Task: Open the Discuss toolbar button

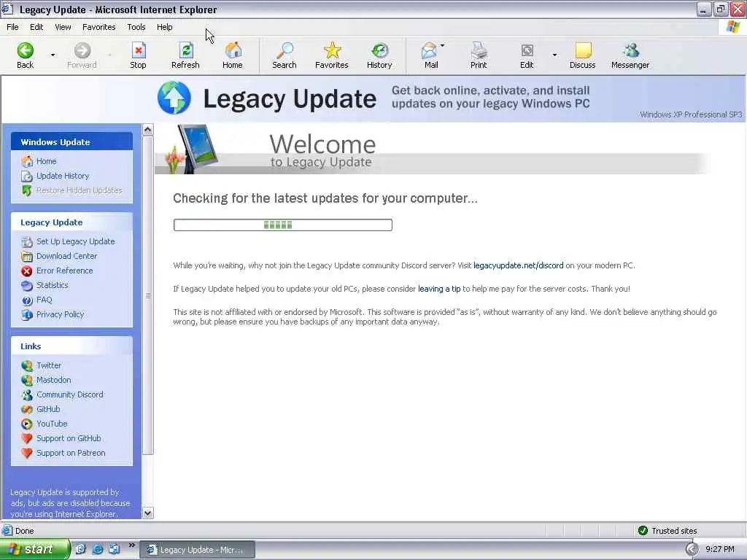Action: (583, 55)
